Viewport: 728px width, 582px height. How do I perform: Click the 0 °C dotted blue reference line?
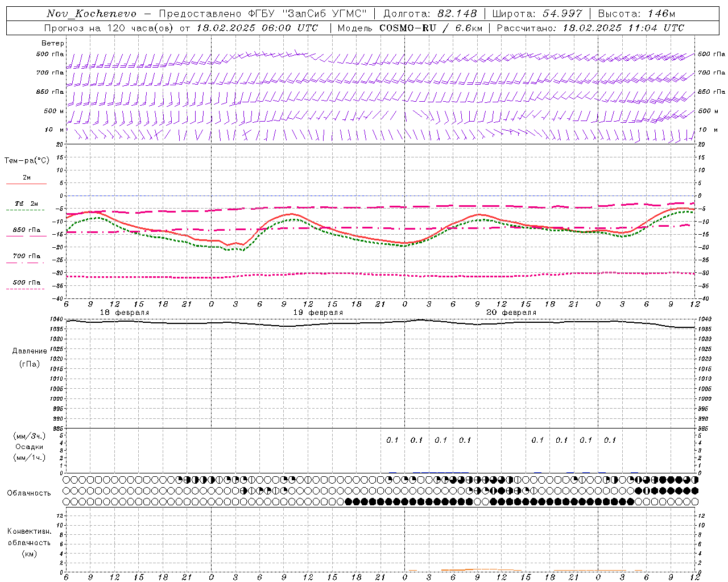[x=380, y=196]
